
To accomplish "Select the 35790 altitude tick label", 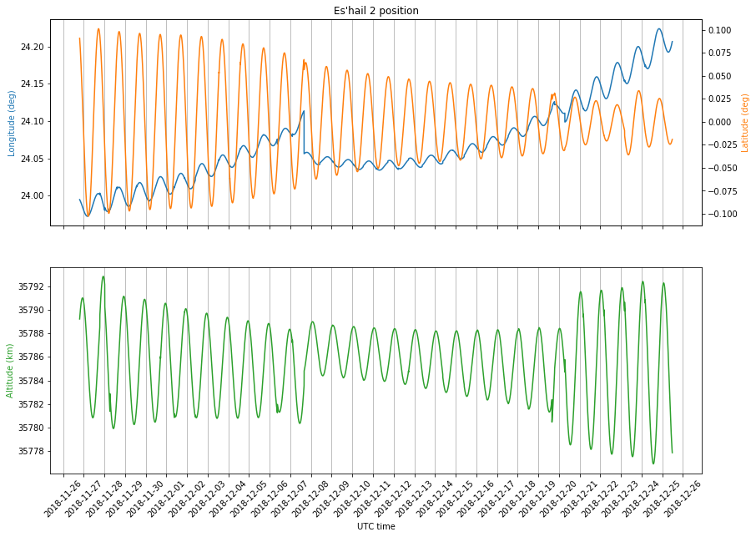I will 31,310.
